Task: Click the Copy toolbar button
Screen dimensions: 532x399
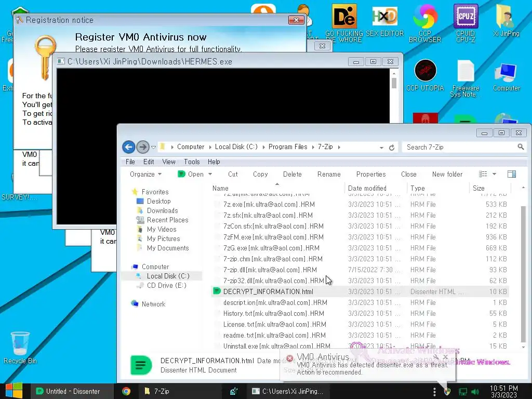Action: click(260, 174)
